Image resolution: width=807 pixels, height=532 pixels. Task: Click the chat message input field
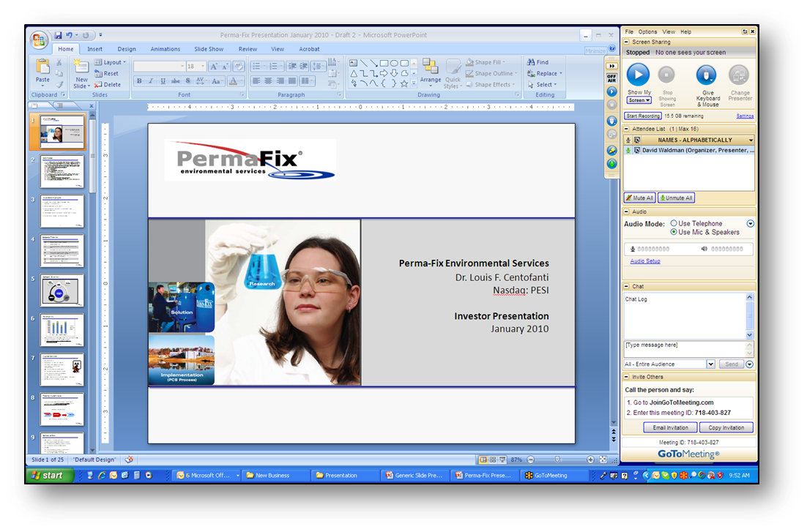685,349
